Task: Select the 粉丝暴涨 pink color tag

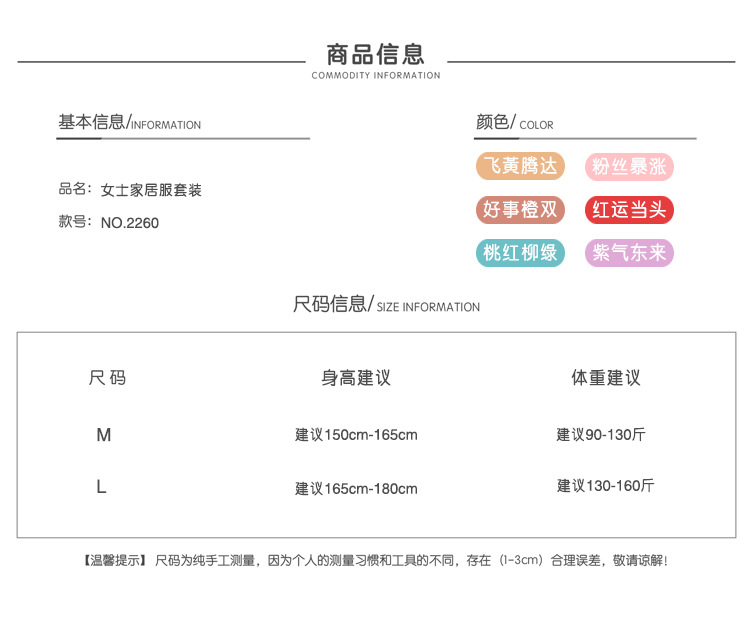Action: tap(629, 167)
